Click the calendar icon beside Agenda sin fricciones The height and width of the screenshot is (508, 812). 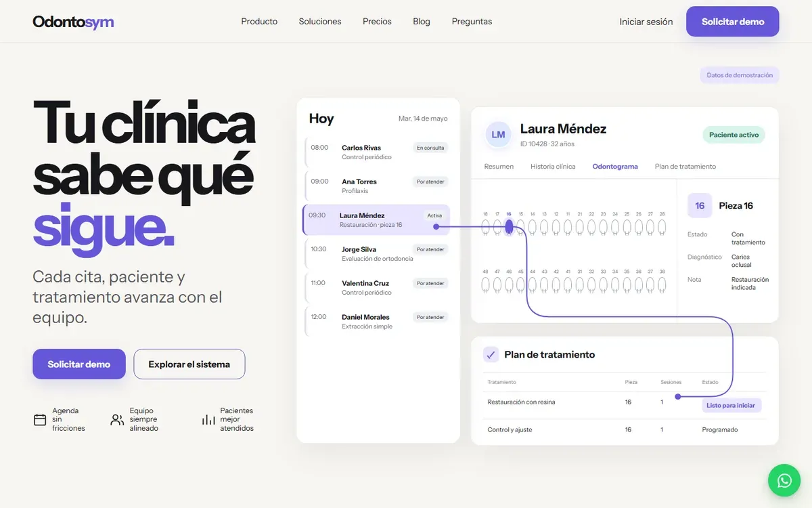pos(40,420)
